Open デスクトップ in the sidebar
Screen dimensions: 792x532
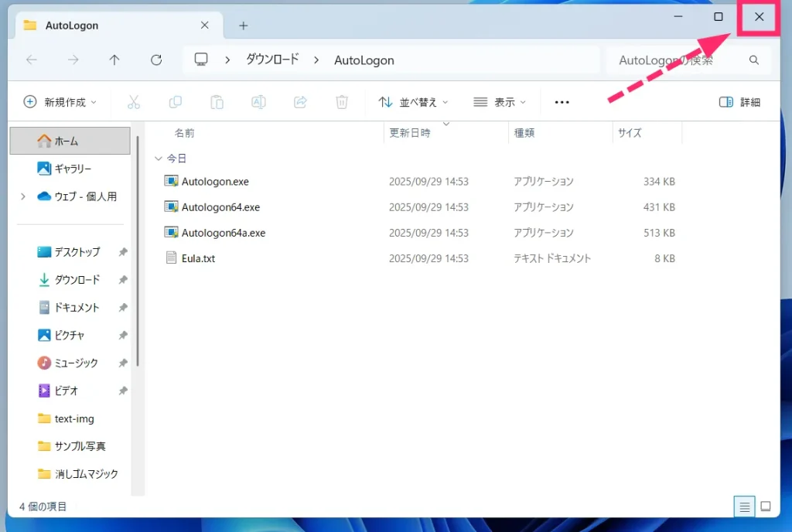coord(70,252)
